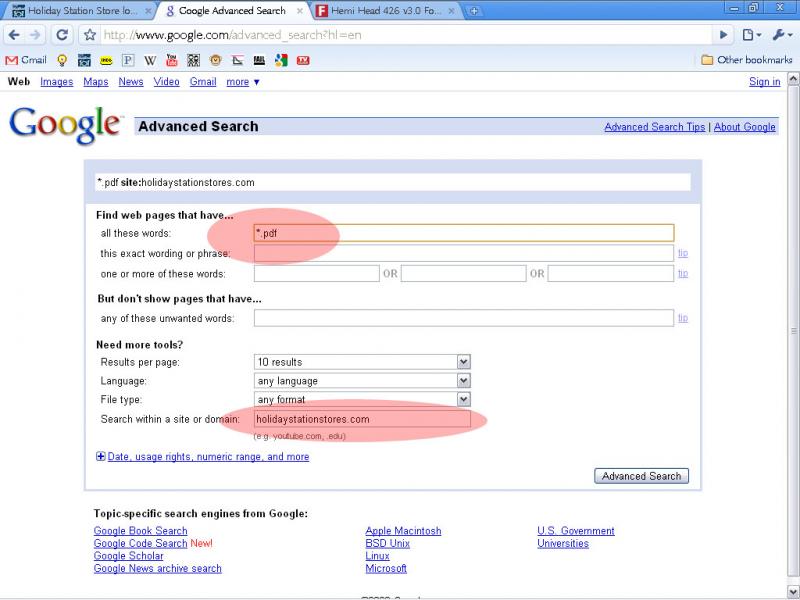This screenshot has width=800, height=600.
Task: Click the tip link beside unwanted words field
Action: [683, 318]
